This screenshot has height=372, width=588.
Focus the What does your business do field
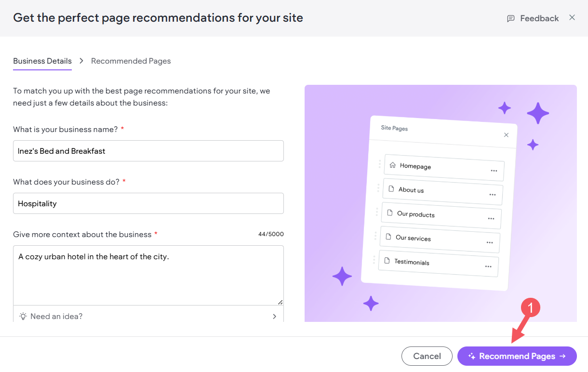(148, 204)
